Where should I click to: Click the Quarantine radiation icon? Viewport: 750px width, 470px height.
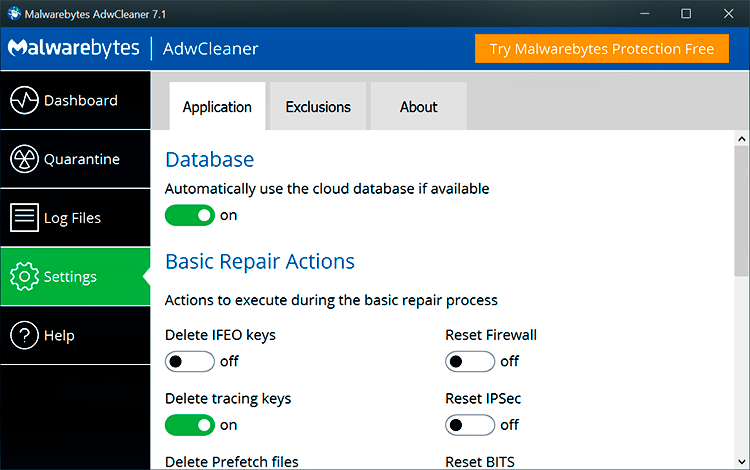[24, 159]
